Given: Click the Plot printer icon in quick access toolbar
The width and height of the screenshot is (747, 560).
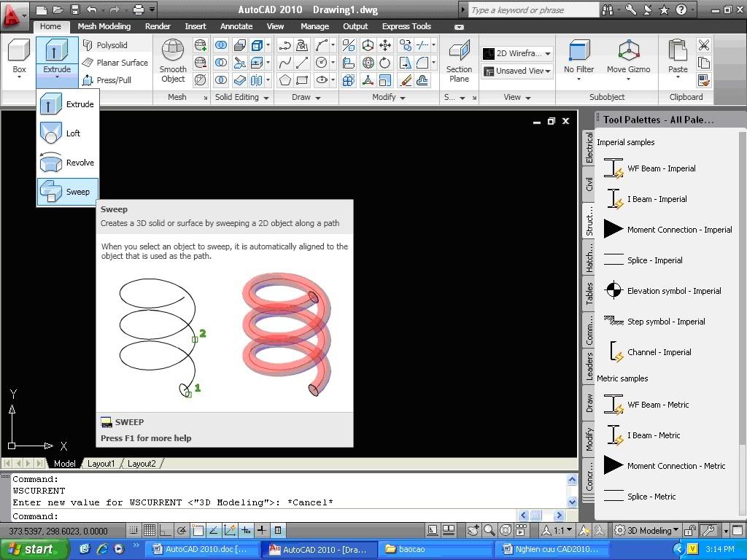Looking at the screenshot, I should (x=139, y=9).
